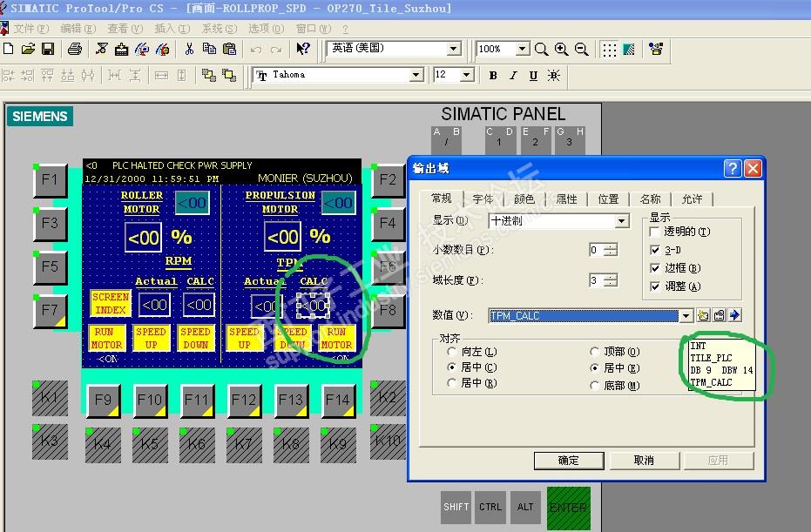Viewport: 811px width, 532px height.
Task: Click the Print icon in toolbar
Action: pyautogui.click(x=75, y=49)
